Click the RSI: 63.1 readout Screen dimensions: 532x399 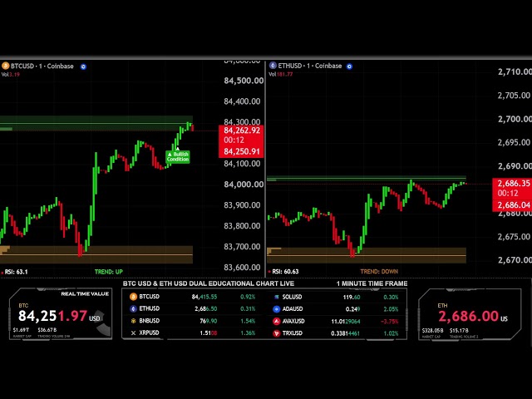pyautogui.click(x=17, y=272)
